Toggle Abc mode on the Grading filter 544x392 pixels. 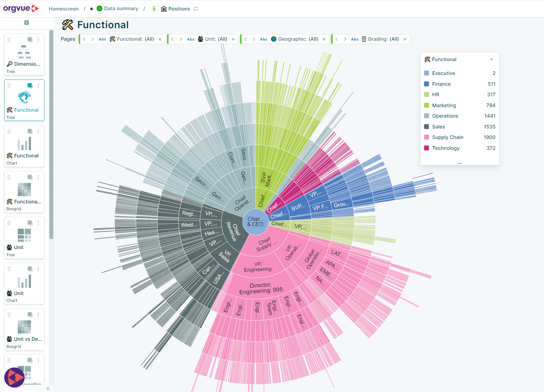coord(355,39)
